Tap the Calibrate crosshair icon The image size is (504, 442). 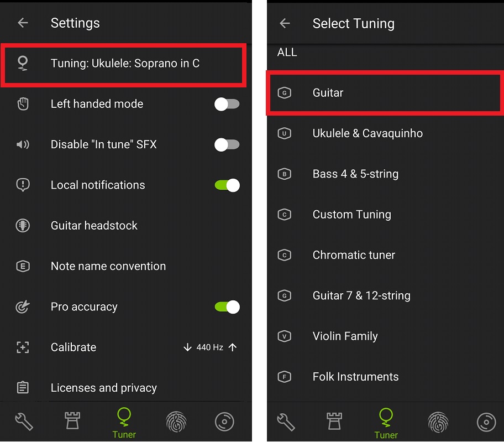[x=23, y=347]
